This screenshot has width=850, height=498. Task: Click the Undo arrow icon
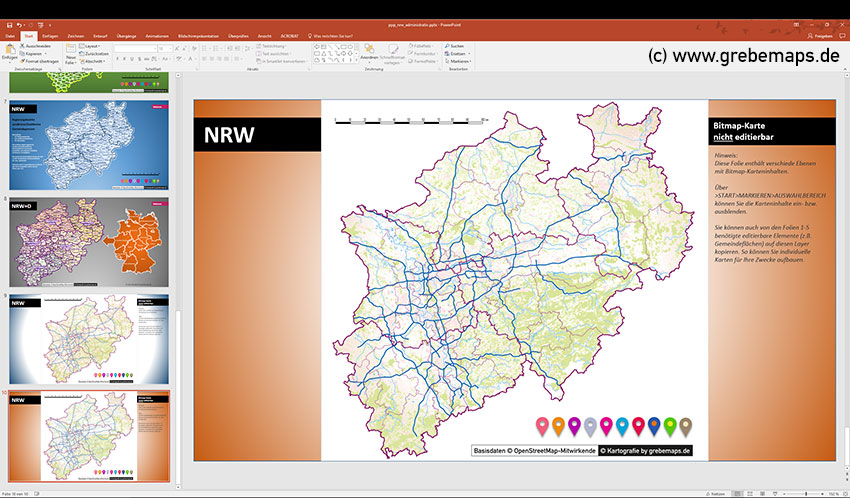(19, 24)
